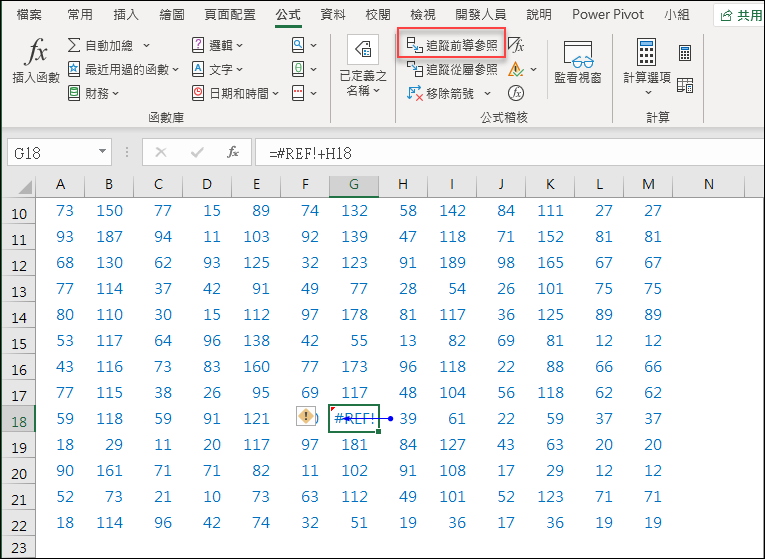Switch to the Home tab

click(x=80, y=15)
